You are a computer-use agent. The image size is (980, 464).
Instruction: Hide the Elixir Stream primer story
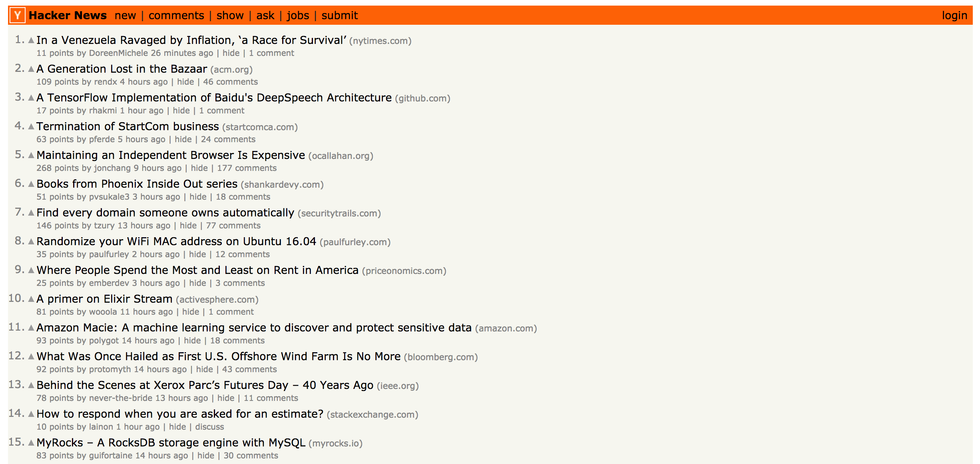pos(191,312)
